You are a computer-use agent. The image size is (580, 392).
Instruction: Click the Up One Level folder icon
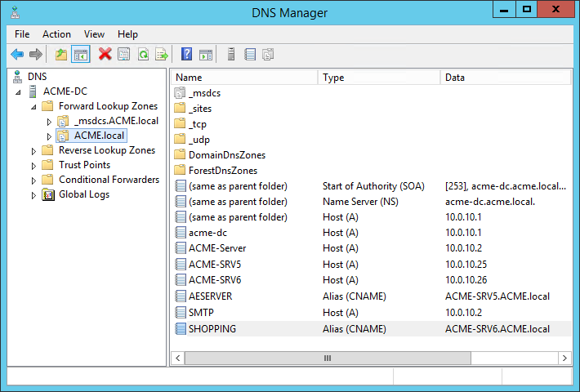(x=61, y=55)
